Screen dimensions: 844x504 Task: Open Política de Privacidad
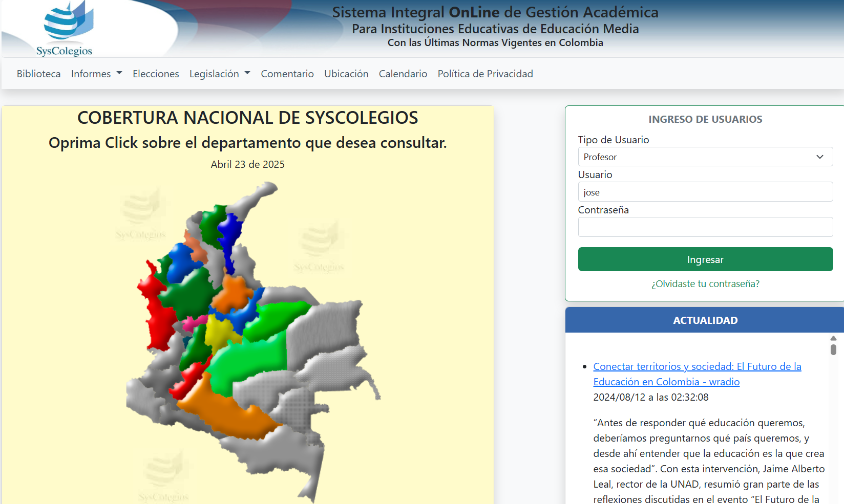(x=484, y=74)
